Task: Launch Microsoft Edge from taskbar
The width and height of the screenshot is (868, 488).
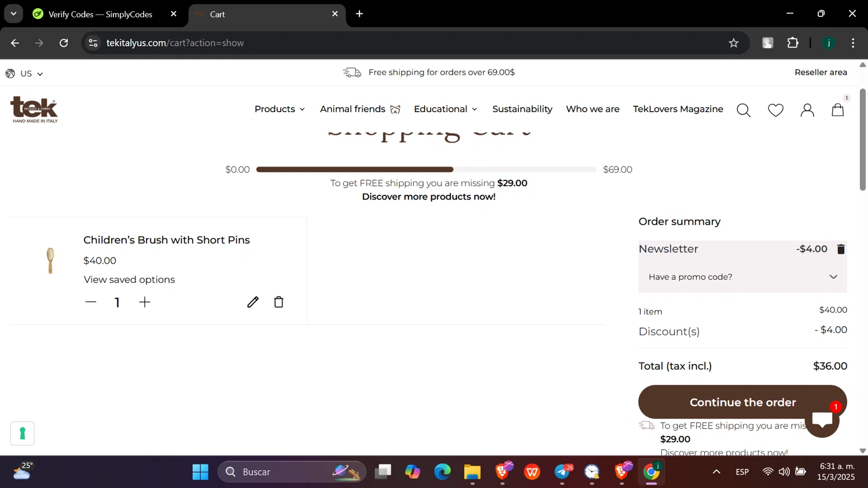Action: click(x=443, y=472)
